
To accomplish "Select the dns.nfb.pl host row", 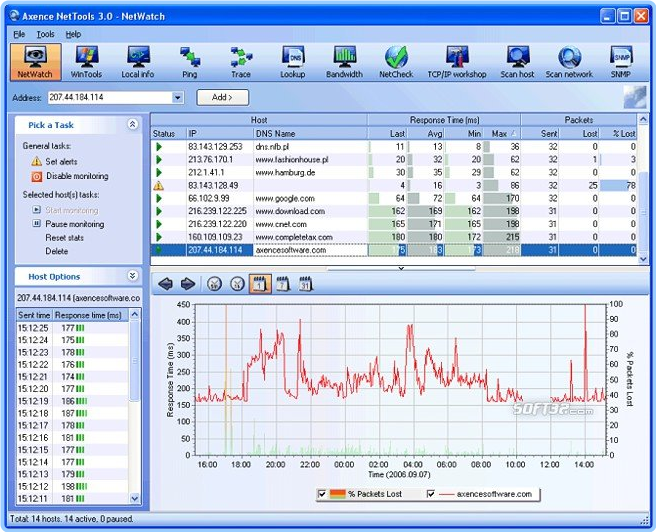I will (393, 147).
